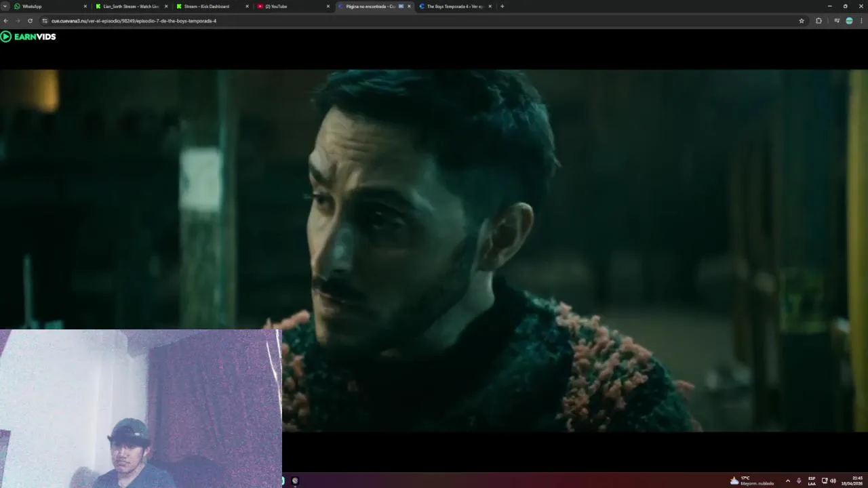Screen dimensions: 868x488
Task: Open the media controls icon
Action: click(836, 21)
